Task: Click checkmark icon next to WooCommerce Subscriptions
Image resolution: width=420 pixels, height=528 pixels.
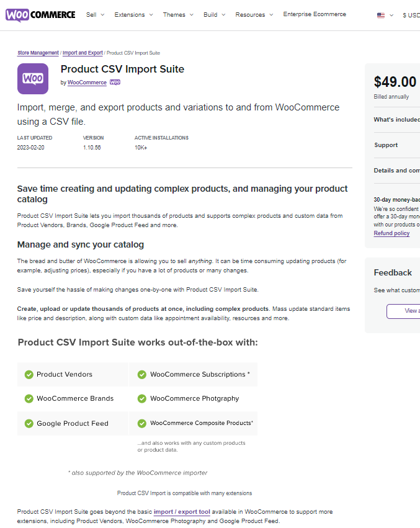Action: (x=142, y=375)
